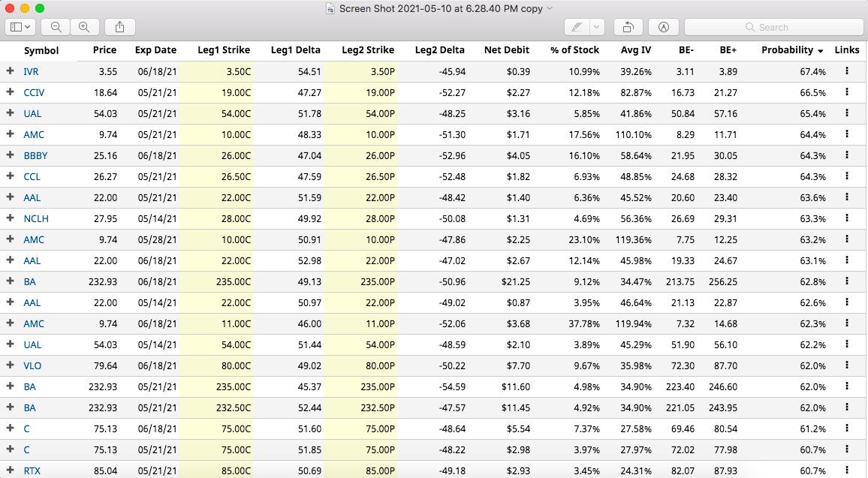Open links menu for AMC 05/28/21 row
Viewport: 868px width, 478px height.
click(846, 239)
